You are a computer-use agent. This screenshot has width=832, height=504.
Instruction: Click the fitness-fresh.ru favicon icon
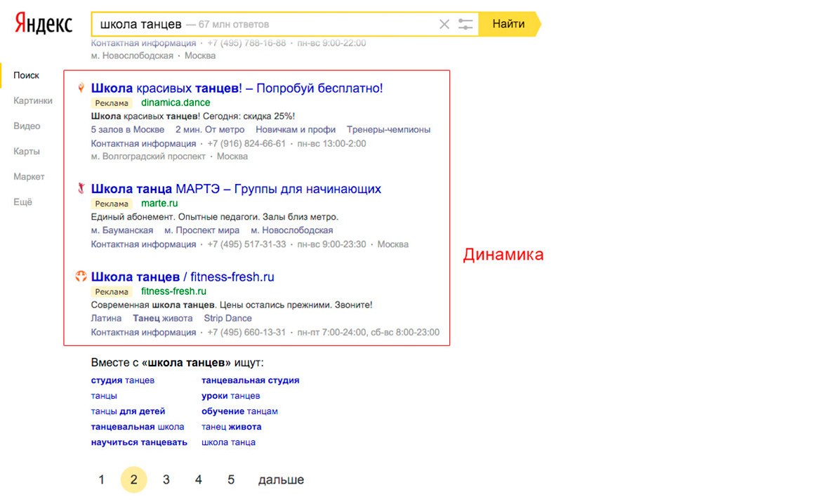point(81,277)
